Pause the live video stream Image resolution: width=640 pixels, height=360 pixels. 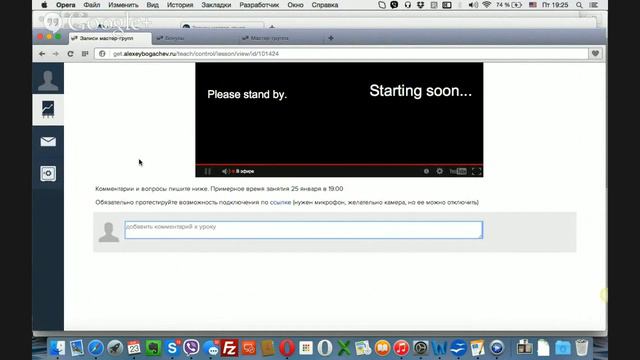click(x=208, y=171)
